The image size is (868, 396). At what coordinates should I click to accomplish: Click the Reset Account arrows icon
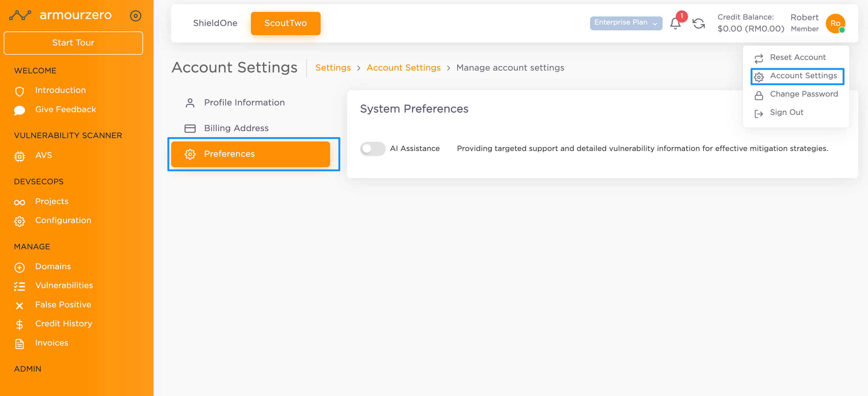(759, 59)
